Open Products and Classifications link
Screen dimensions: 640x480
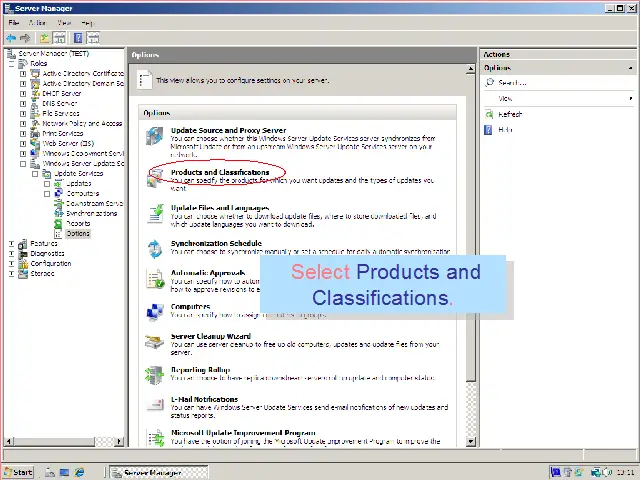220,172
